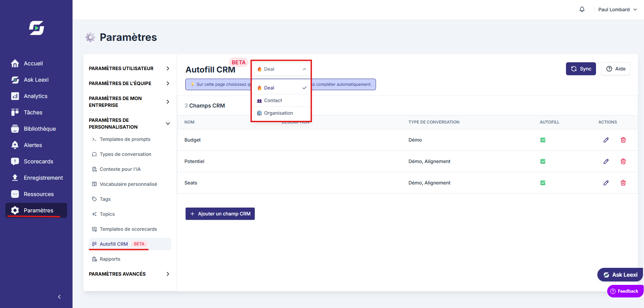The width and height of the screenshot is (644, 308).
Task: Edit the Budget CRM field
Action: 606,140
